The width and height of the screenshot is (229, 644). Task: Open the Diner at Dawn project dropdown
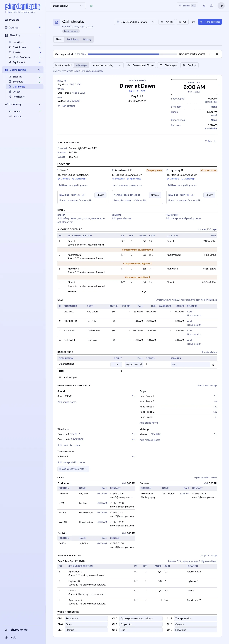click(x=68, y=6)
